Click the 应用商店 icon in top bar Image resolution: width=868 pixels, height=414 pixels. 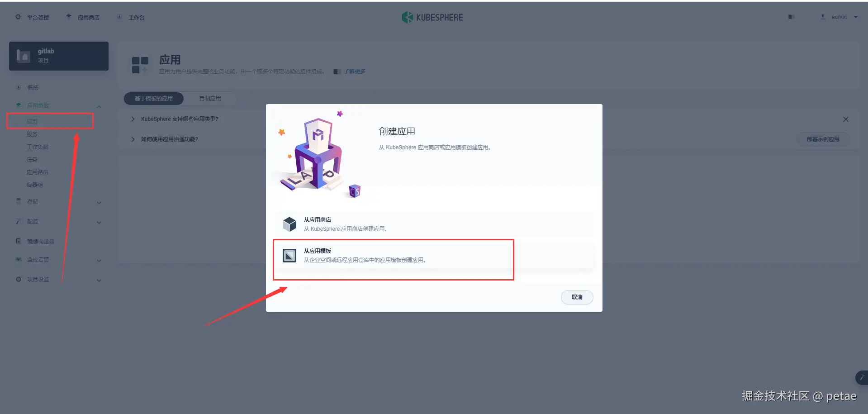coord(69,17)
